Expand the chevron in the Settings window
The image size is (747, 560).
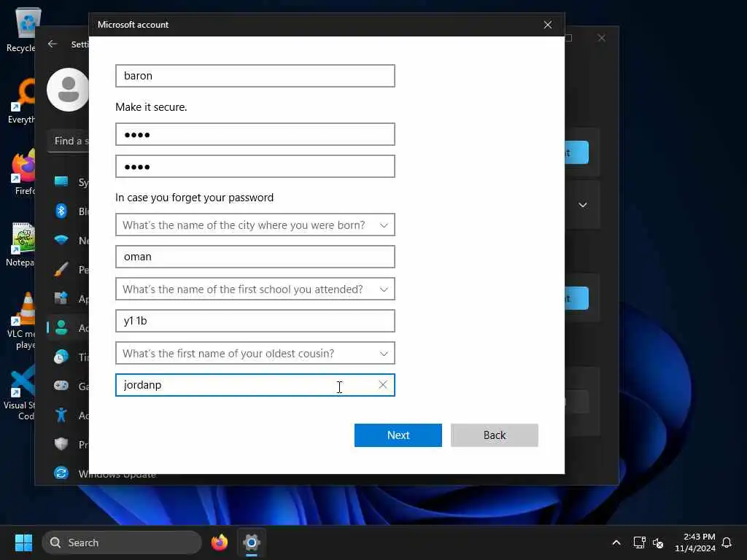(x=582, y=205)
